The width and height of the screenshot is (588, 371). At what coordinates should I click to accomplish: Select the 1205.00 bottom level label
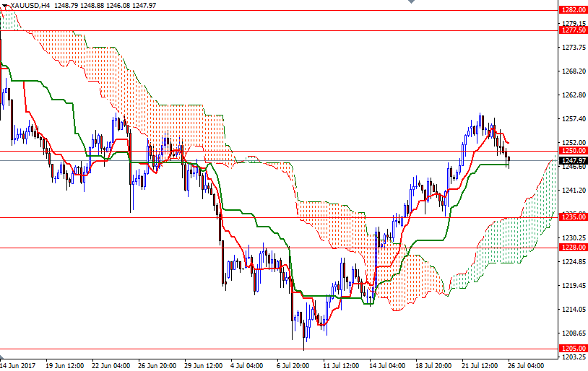pos(573,349)
